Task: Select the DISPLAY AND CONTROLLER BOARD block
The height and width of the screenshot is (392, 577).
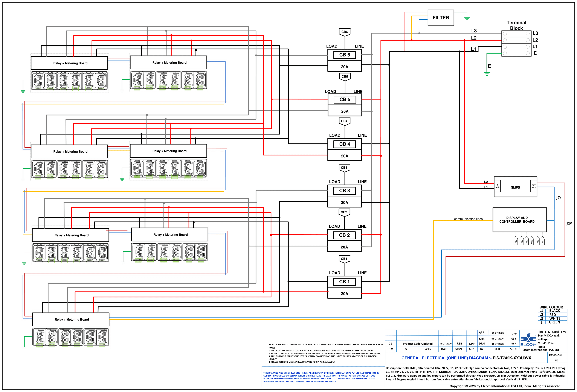Action: click(x=520, y=220)
